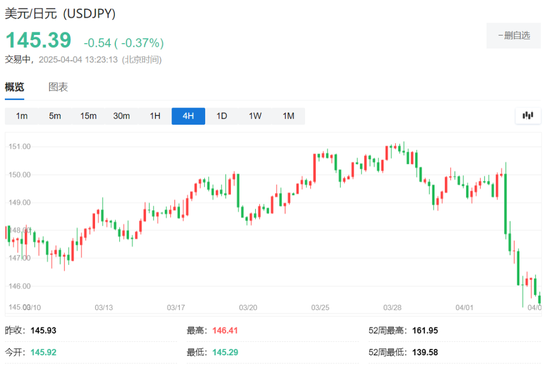Screen dimensions: 550x365
Task: Click the 昨收 value 145.93
Action: (43, 331)
